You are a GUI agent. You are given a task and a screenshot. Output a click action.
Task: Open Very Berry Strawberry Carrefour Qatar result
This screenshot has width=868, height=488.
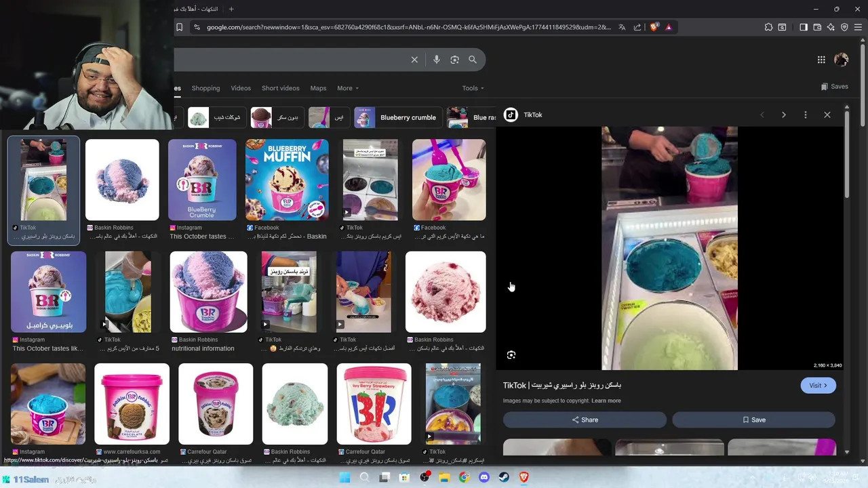374,404
